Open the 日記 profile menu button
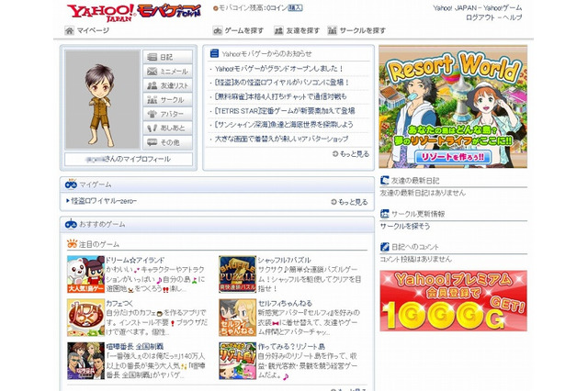Viewport: 588px width, 391px height. (167, 57)
